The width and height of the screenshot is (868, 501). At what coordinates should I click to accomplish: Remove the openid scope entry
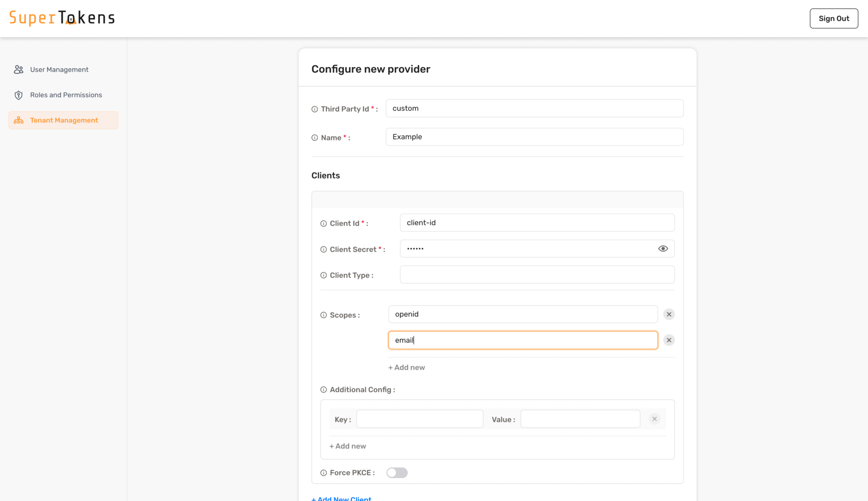[669, 314]
